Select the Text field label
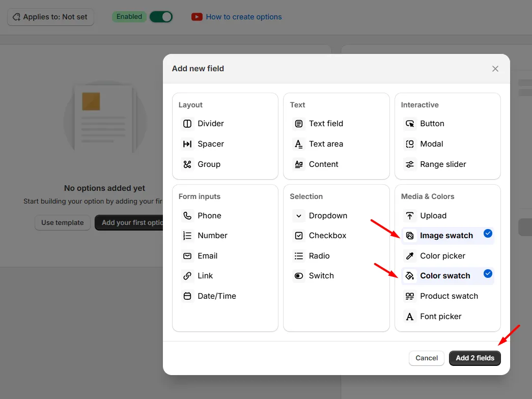 [326, 124]
